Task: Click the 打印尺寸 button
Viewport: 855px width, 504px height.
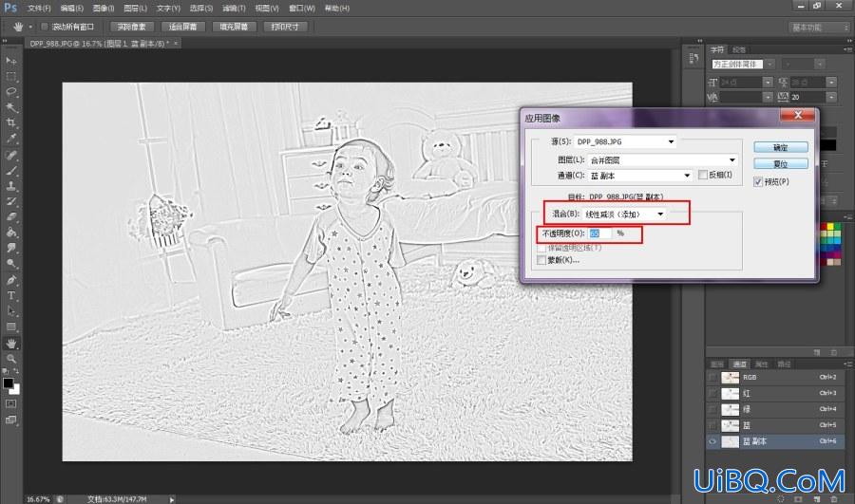Action: click(285, 27)
